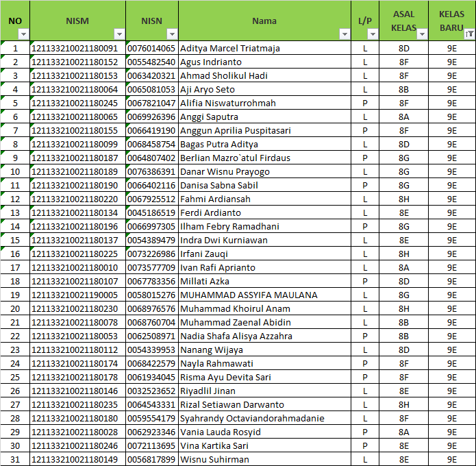476x466 pixels.
Task: Select the name cell Ahmad Sholikul Hadi
Action: click(265, 75)
